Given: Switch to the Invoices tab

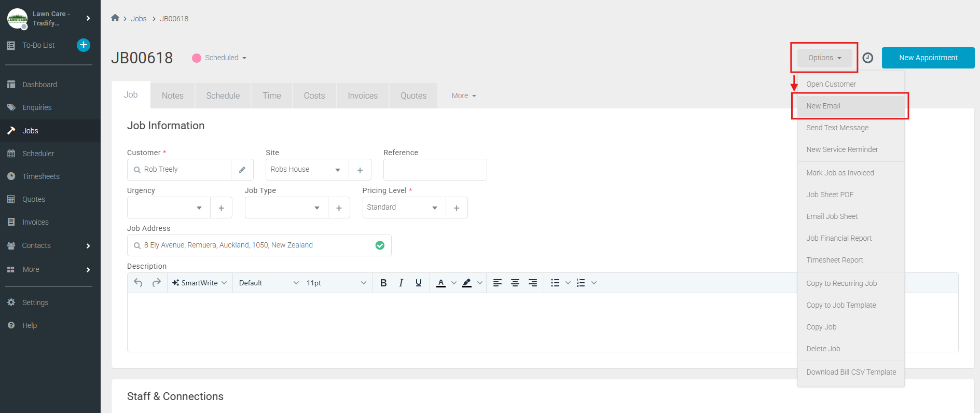Looking at the screenshot, I should pyautogui.click(x=363, y=96).
